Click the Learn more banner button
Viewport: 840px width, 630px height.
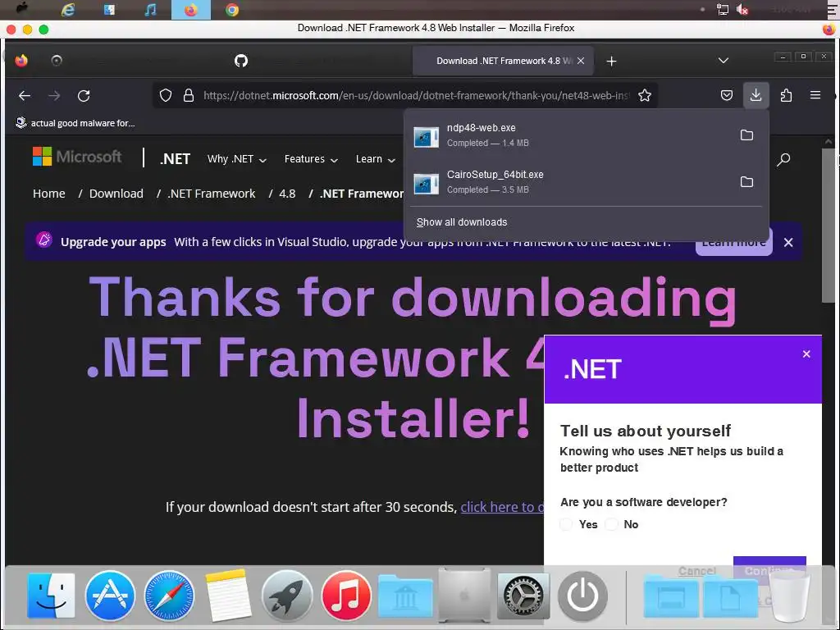coord(733,242)
